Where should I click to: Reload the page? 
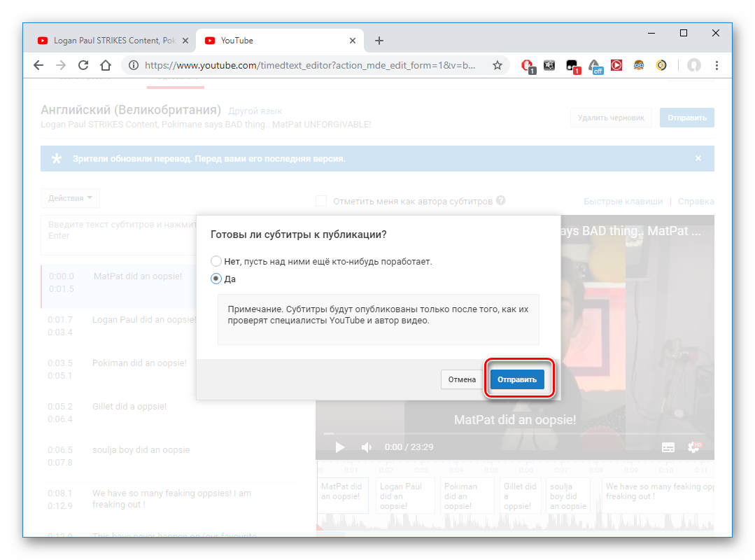(83, 65)
